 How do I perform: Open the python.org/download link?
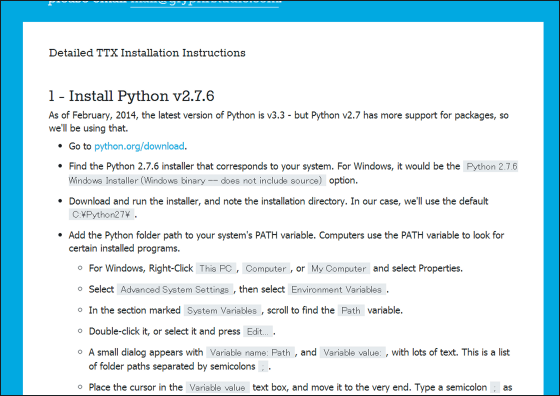(139, 146)
